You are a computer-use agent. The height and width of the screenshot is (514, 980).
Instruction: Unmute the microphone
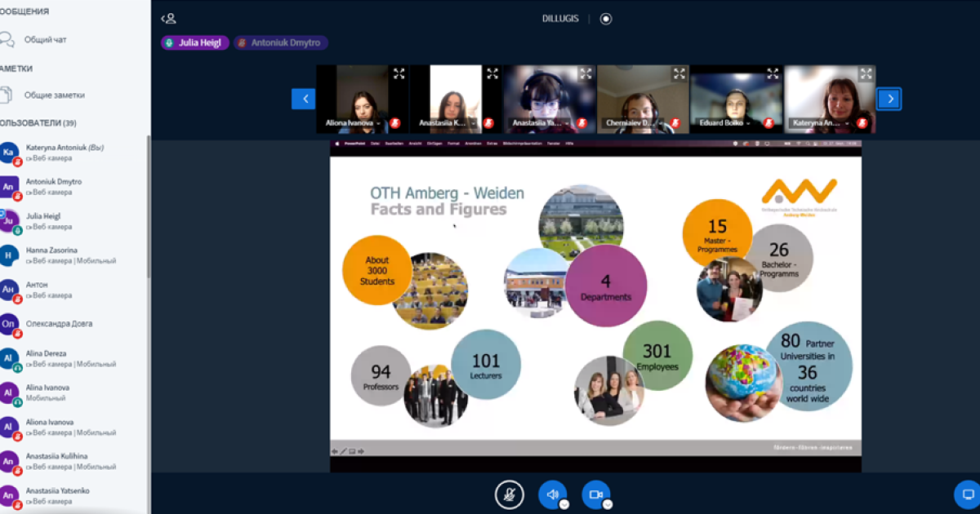pyautogui.click(x=509, y=494)
